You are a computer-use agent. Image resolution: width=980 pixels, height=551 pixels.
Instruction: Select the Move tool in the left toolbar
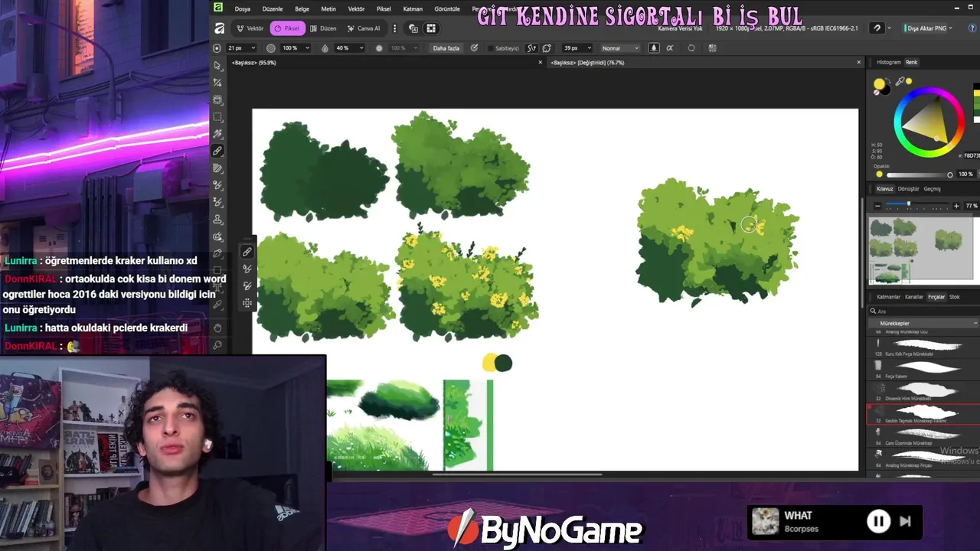click(x=218, y=66)
